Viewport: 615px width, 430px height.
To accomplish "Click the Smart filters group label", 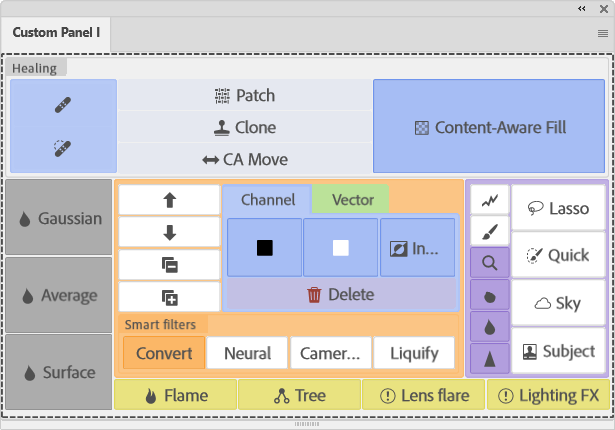I will coord(160,324).
